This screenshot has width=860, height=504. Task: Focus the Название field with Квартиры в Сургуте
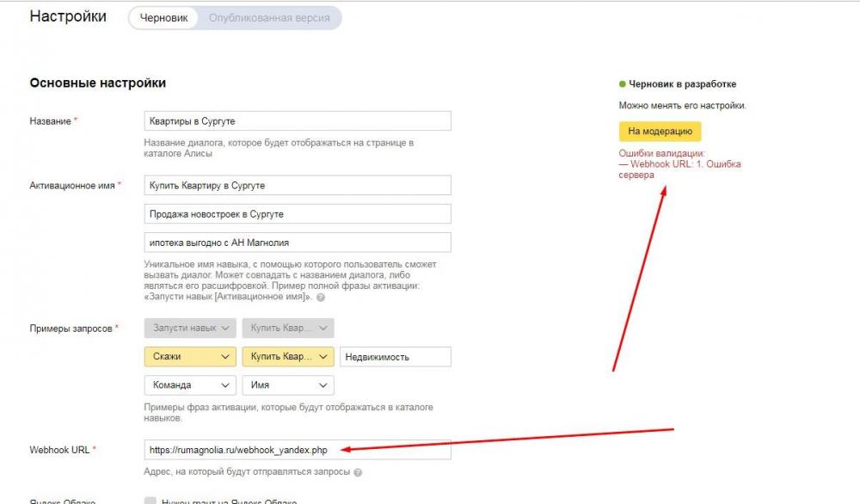298,121
